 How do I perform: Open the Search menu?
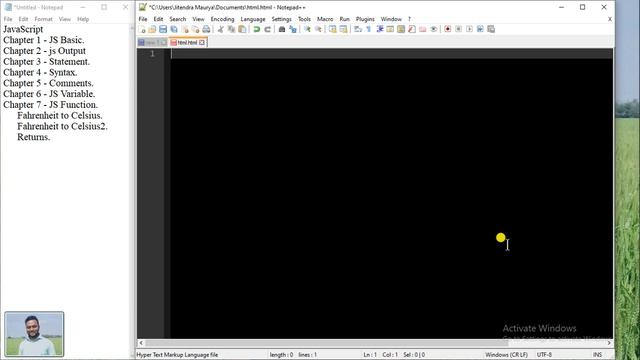point(178,19)
